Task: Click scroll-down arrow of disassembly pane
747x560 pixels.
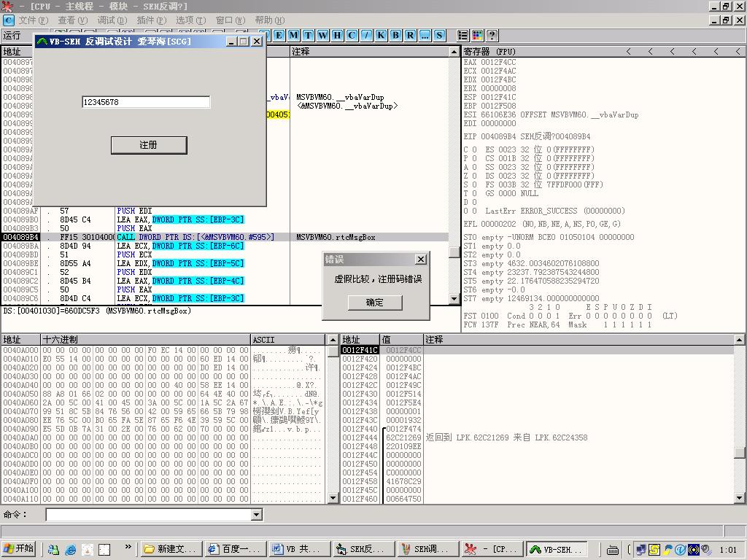Action: tap(454, 299)
